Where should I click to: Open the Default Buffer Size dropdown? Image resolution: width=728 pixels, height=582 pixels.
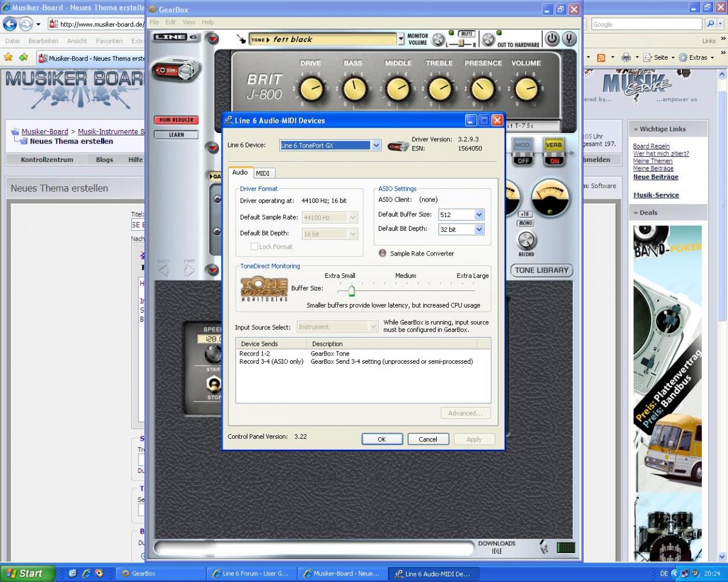coord(479,215)
